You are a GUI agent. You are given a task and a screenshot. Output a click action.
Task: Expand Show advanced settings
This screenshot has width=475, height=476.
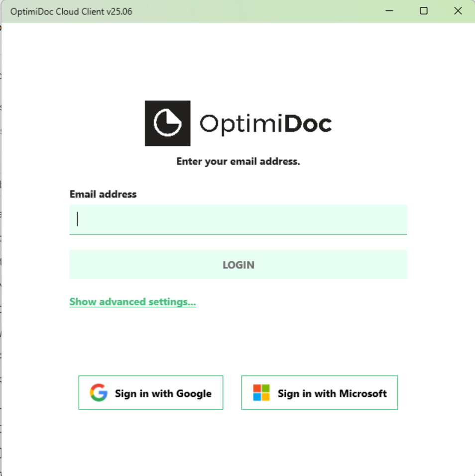coord(132,302)
